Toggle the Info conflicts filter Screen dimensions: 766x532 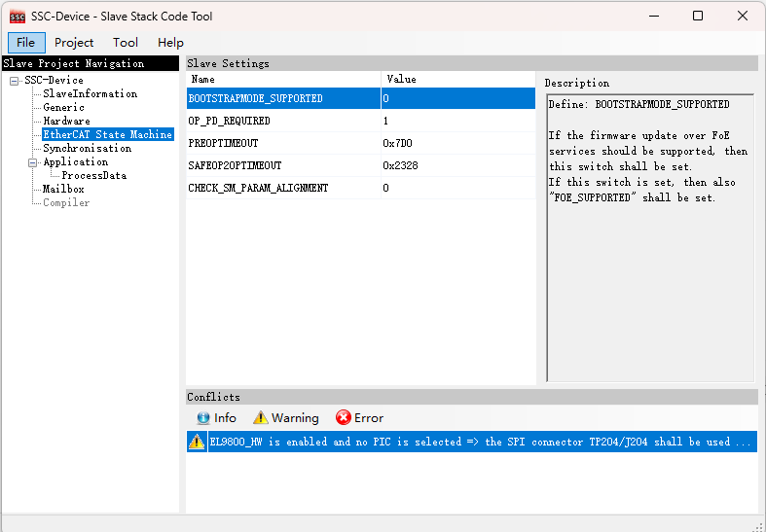216,418
